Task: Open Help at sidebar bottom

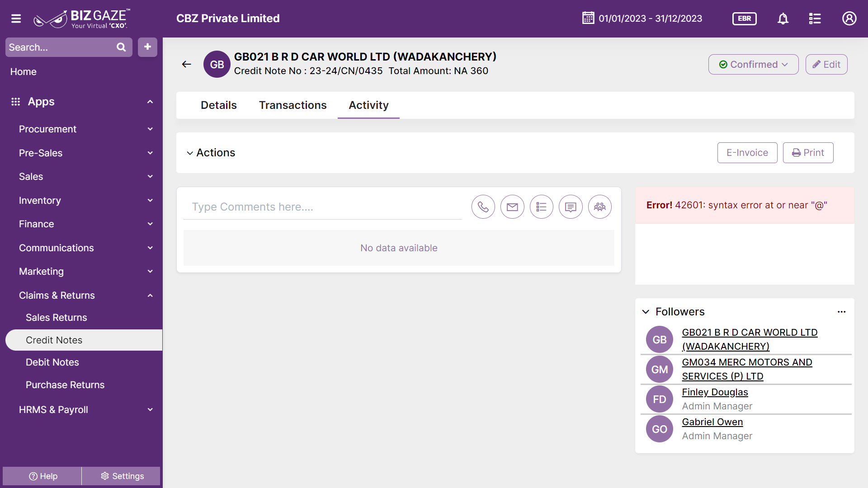Action: tap(42, 476)
